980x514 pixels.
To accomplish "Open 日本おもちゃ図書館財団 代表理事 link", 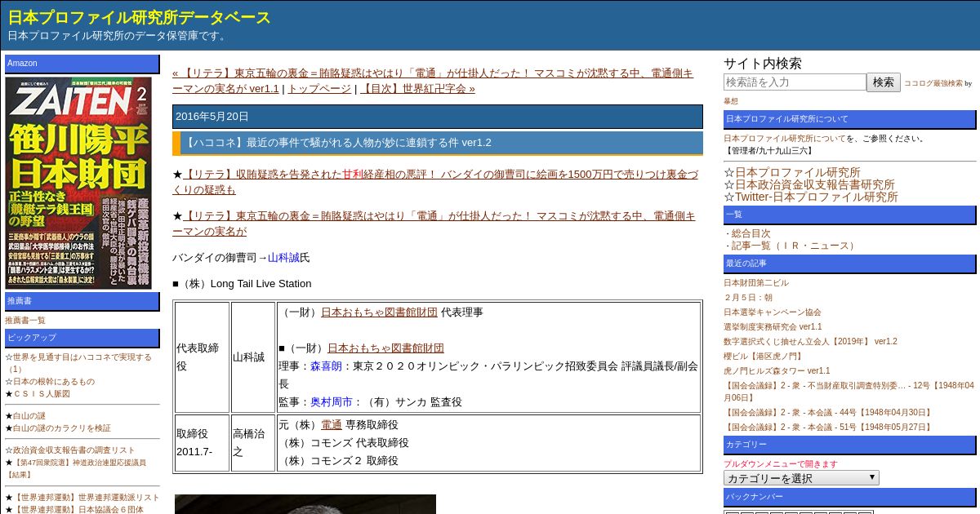I will point(379,312).
